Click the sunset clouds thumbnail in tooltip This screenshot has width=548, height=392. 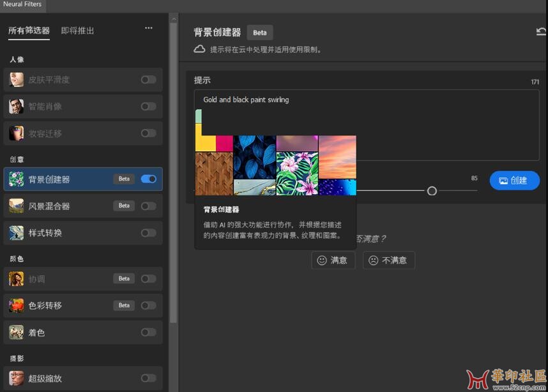pyautogui.click(x=337, y=157)
